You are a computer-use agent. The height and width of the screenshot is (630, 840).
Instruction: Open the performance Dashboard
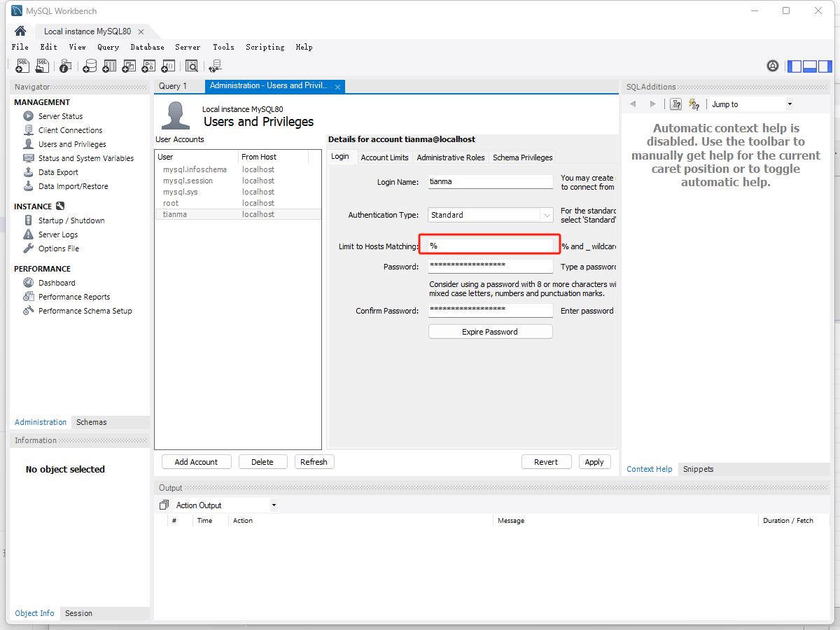pos(57,283)
